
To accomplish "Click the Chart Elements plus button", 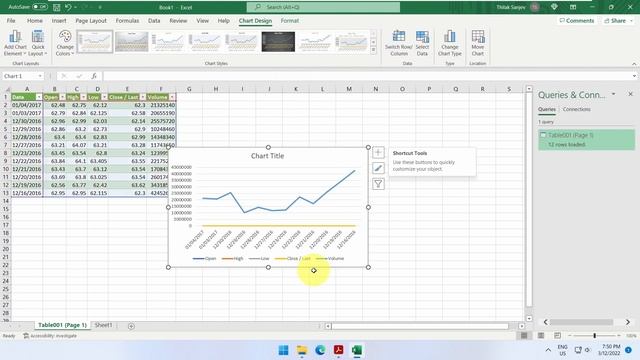I will tap(378, 153).
